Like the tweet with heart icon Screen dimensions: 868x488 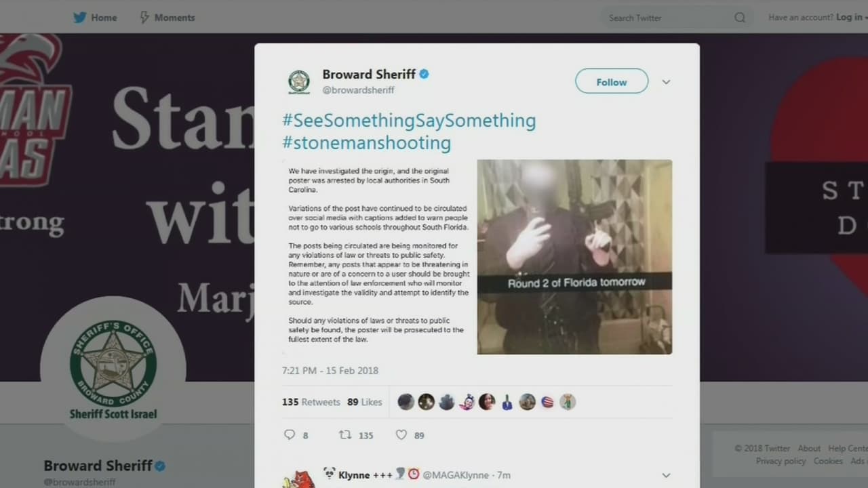tap(401, 435)
